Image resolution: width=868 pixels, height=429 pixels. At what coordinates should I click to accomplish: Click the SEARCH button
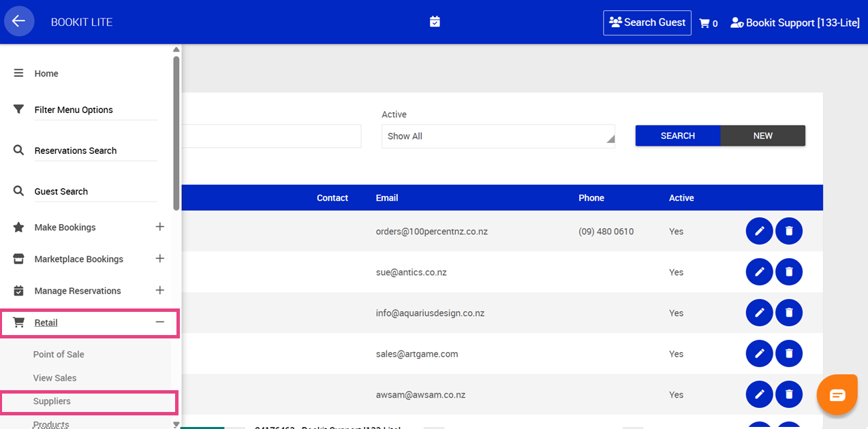coord(678,136)
